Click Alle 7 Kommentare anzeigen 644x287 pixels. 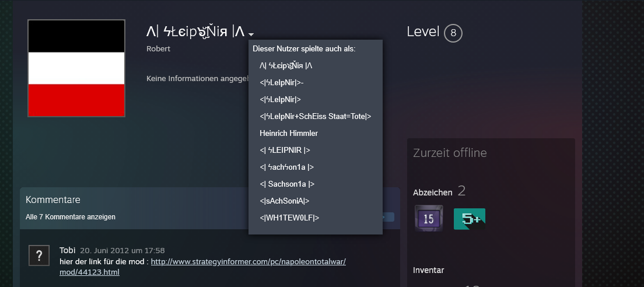click(x=71, y=217)
